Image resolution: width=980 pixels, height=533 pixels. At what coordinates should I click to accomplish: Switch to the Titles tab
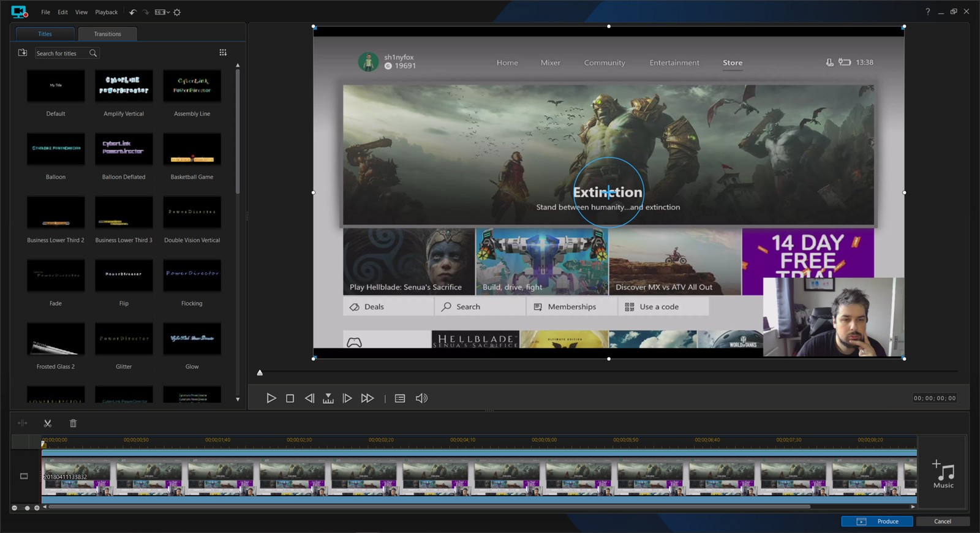45,34
